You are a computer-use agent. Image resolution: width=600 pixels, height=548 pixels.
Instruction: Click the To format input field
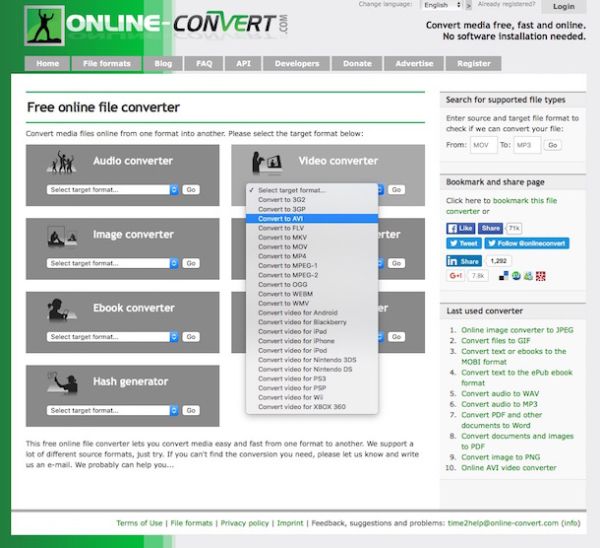[527, 145]
